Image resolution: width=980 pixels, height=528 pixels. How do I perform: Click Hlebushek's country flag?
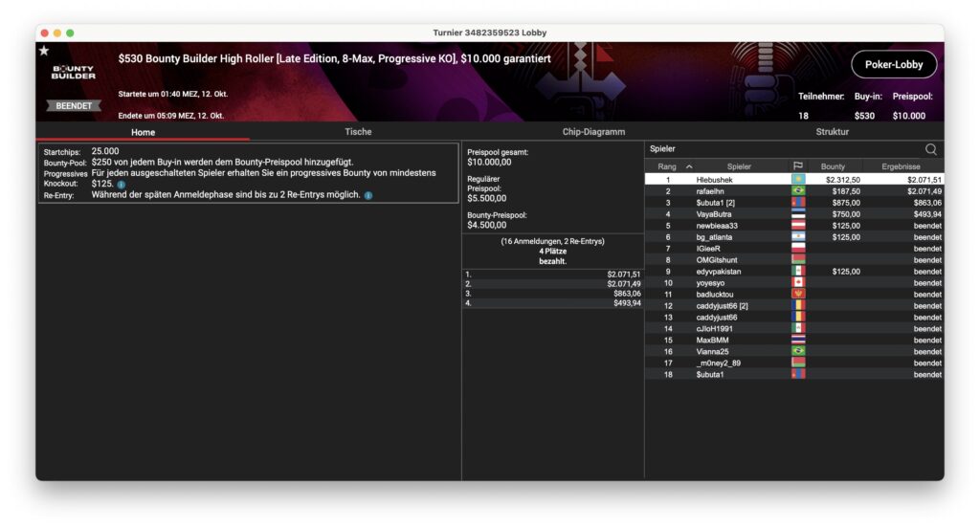797,180
